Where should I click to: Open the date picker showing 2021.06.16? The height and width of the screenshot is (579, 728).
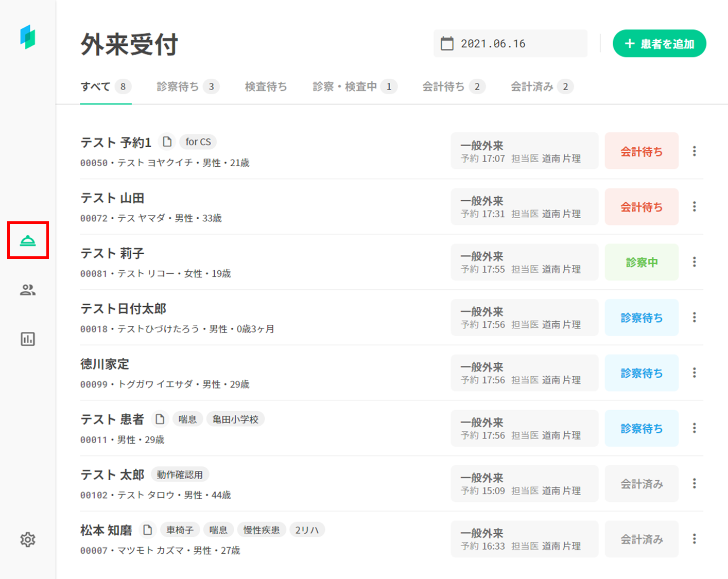[510, 44]
